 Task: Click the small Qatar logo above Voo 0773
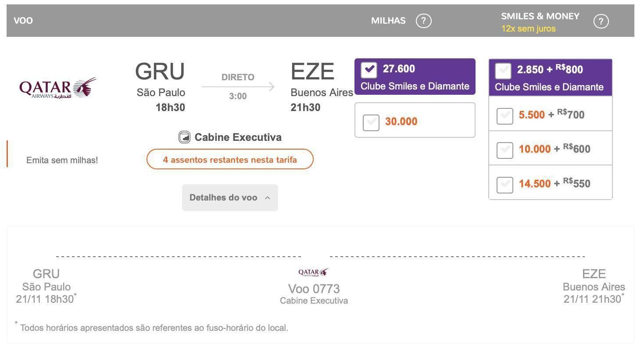[313, 272]
